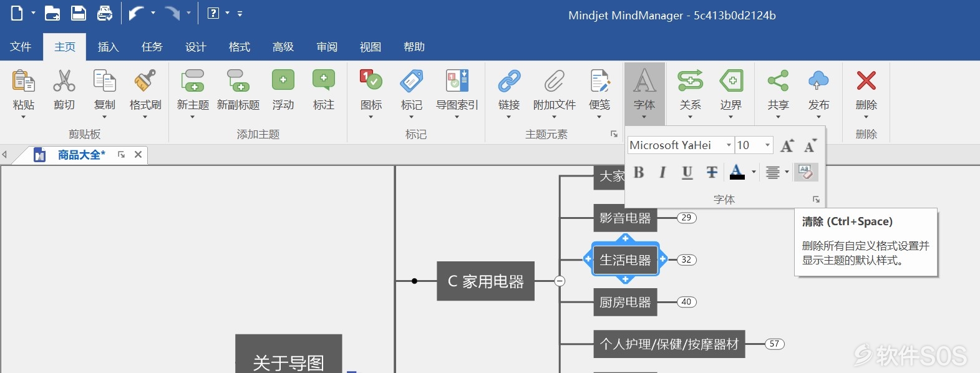
Task: Open the 图标 icon markers
Action: [x=371, y=92]
